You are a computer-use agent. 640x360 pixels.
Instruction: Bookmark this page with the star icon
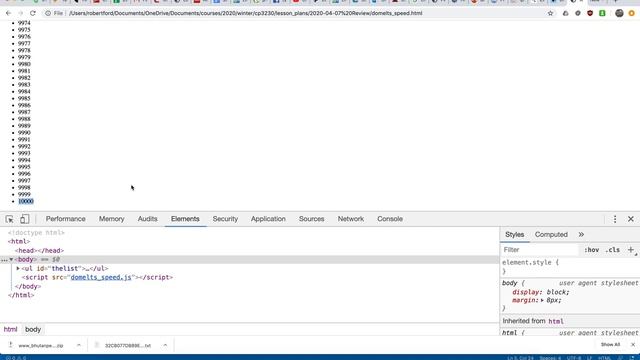[x=550, y=13]
